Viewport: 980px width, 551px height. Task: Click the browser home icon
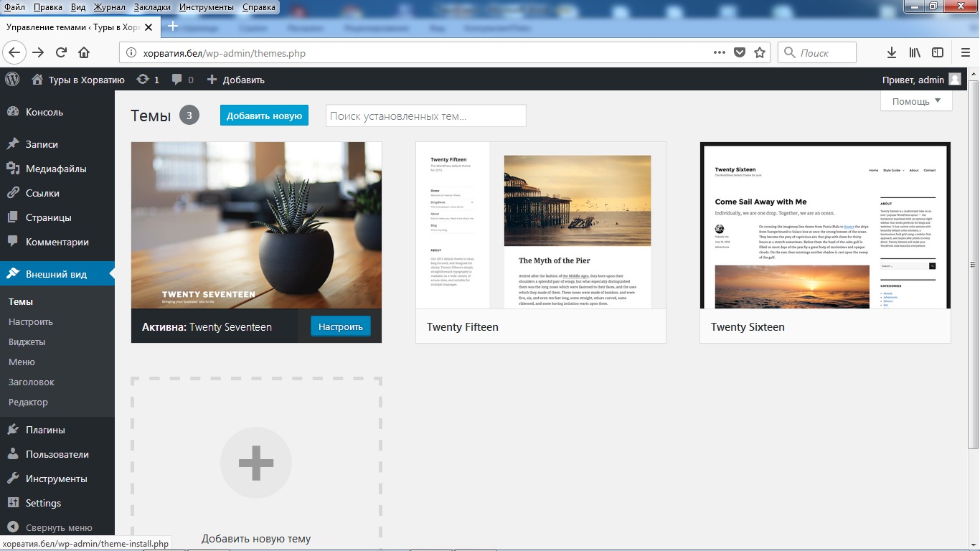[84, 52]
